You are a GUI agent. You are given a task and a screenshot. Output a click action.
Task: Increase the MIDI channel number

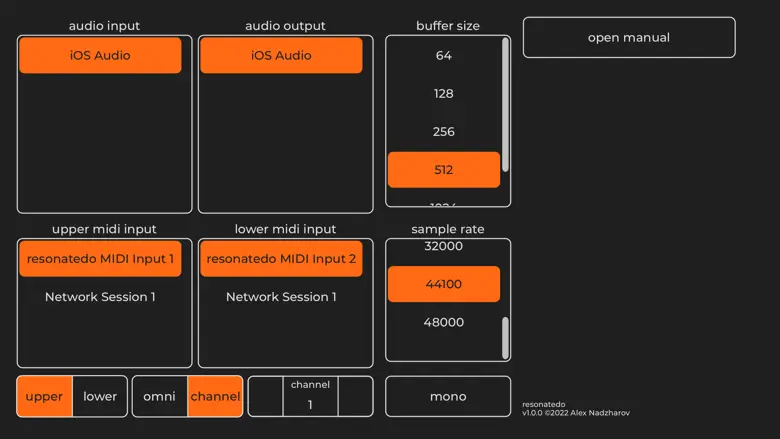pyautogui.click(x=356, y=396)
